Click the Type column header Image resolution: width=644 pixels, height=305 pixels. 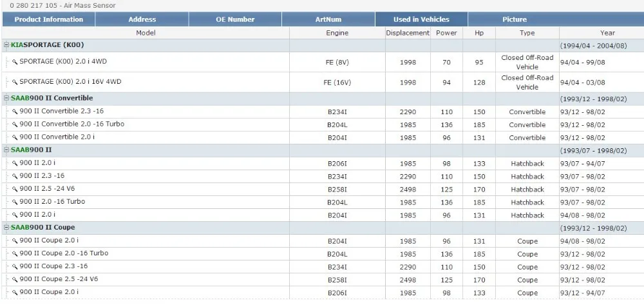click(x=527, y=33)
